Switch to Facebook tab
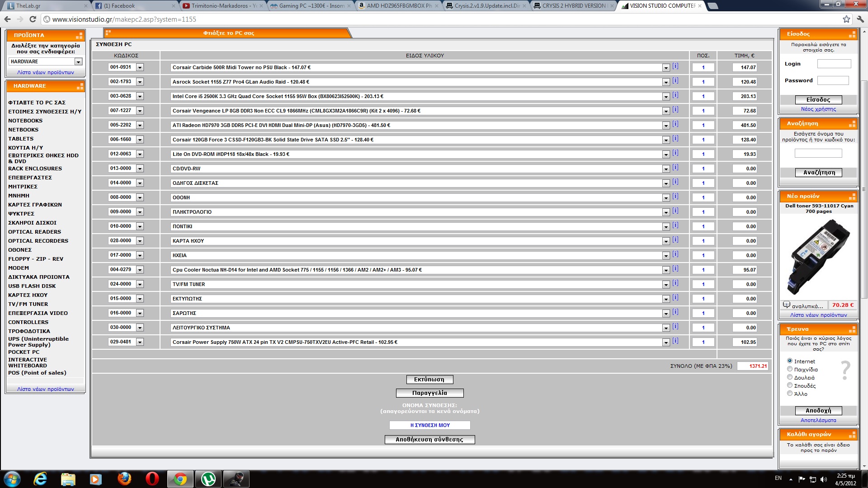868x488 pixels. [x=134, y=6]
